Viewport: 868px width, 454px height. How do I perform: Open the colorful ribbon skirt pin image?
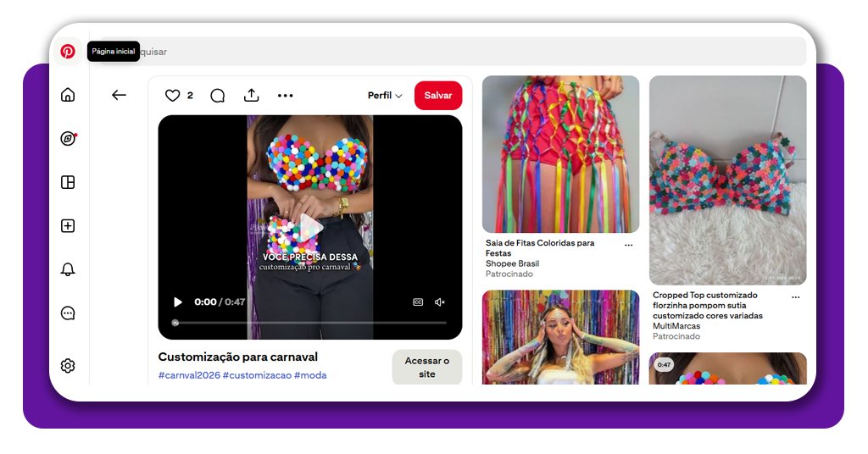pos(561,154)
